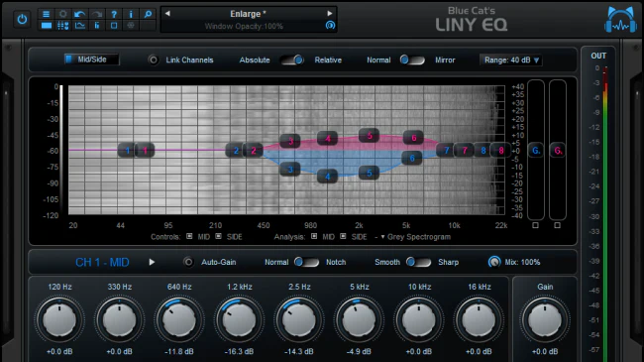Toggle the plug-in power bypass button
Screen dimensions: 644x362
22,19
